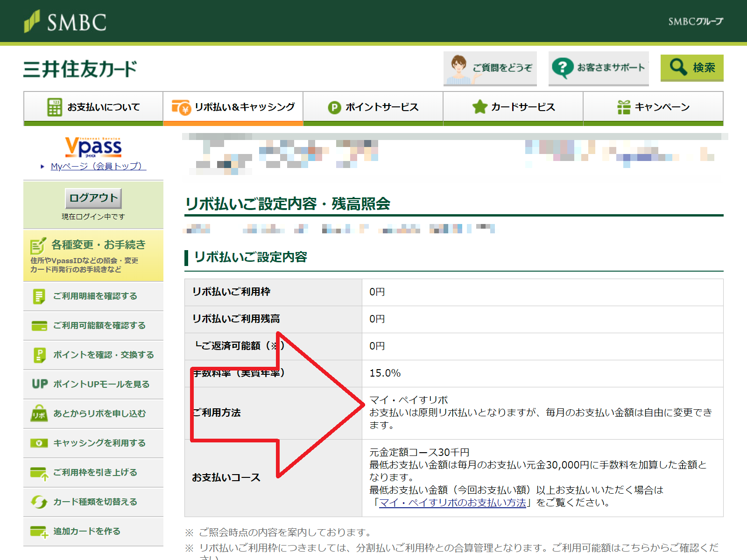Open the SMBCグループ link
Screen dimensions: 747x560
point(695,21)
